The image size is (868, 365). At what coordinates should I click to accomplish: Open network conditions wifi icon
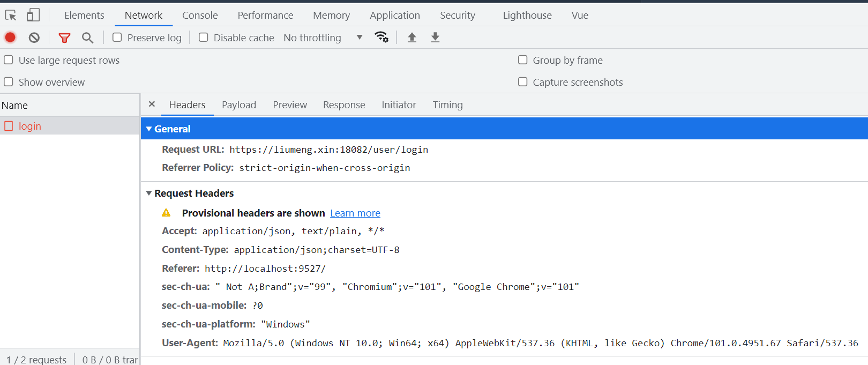tap(381, 37)
